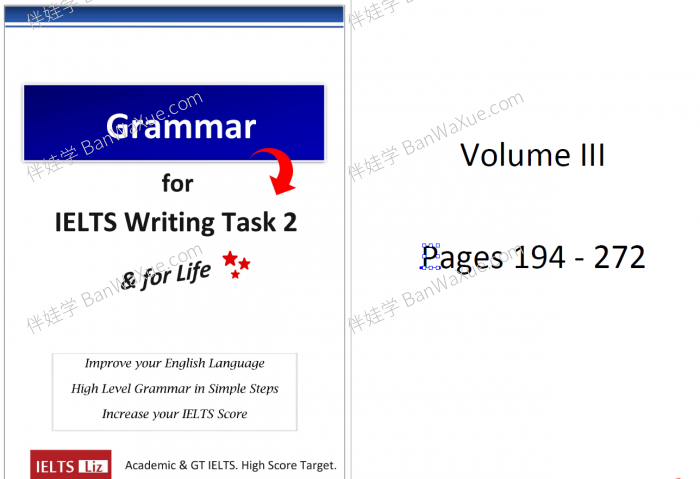Click the "& for Life" italic text
This screenshot has height=479, width=700.
point(166,277)
